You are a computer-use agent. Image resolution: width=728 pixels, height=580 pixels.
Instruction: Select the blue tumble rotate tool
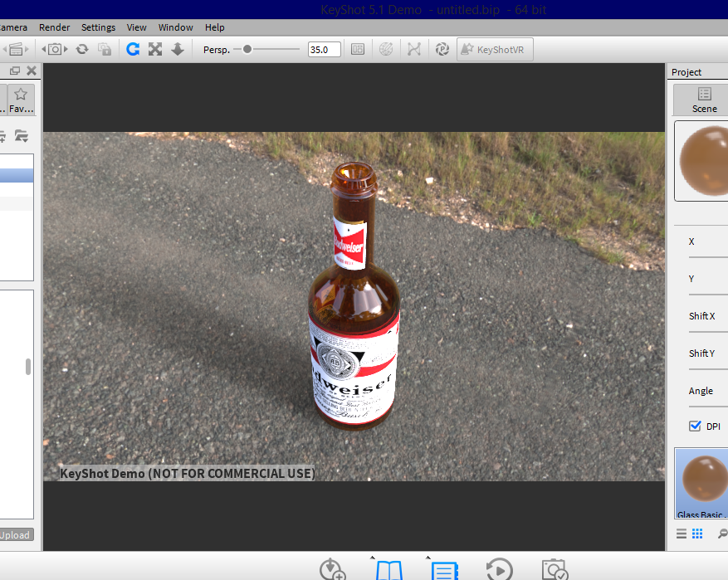pyautogui.click(x=134, y=49)
